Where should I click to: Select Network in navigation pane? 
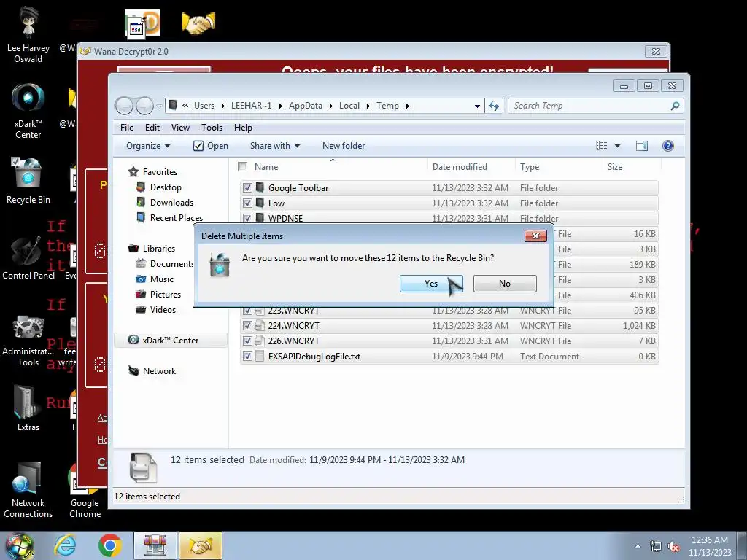click(159, 371)
